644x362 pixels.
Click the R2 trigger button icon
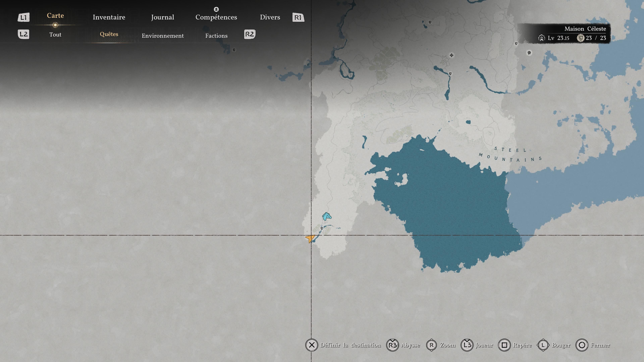[x=250, y=34]
